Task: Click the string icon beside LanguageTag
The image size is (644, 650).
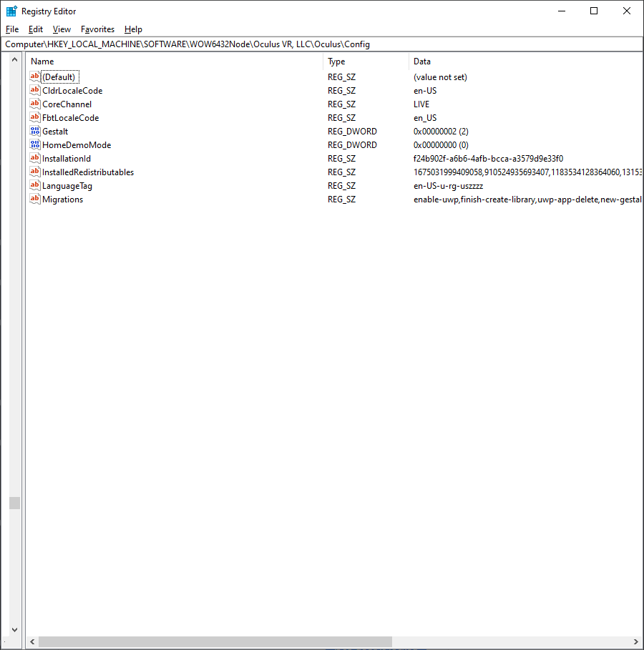Action: (x=34, y=185)
